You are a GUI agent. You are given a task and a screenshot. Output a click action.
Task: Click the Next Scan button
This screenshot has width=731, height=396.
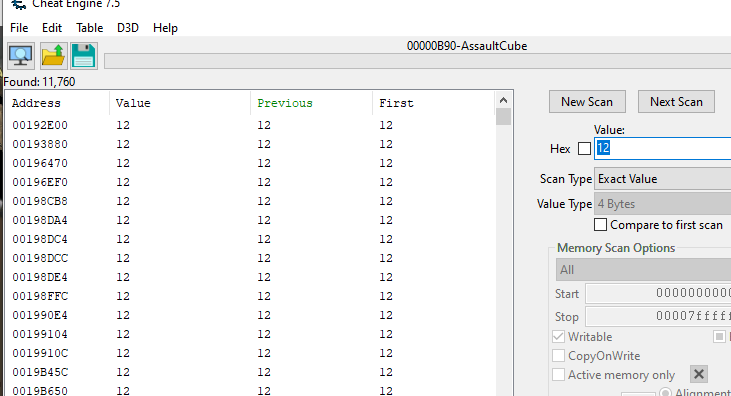pyautogui.click(x=676, y=102)
